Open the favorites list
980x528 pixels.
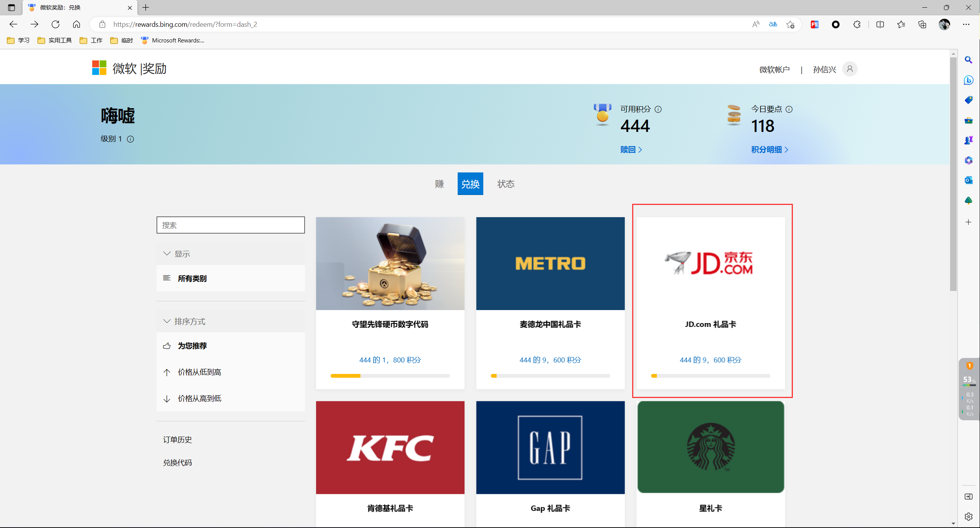[x=901, y=24]
